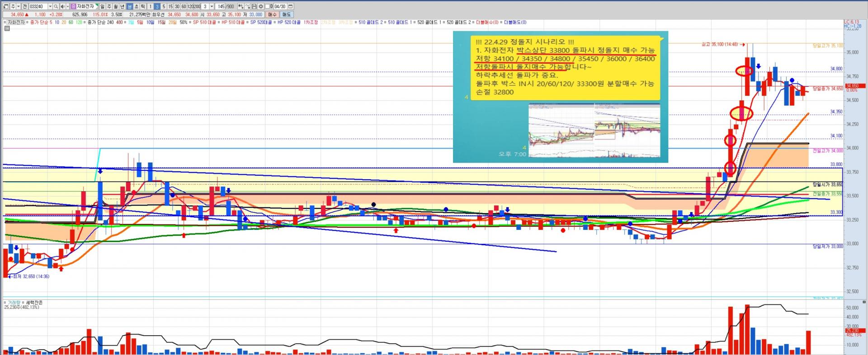Open the dropdown arrow next to 주
The width and height of the screenshot is (868, 355).
19,6
